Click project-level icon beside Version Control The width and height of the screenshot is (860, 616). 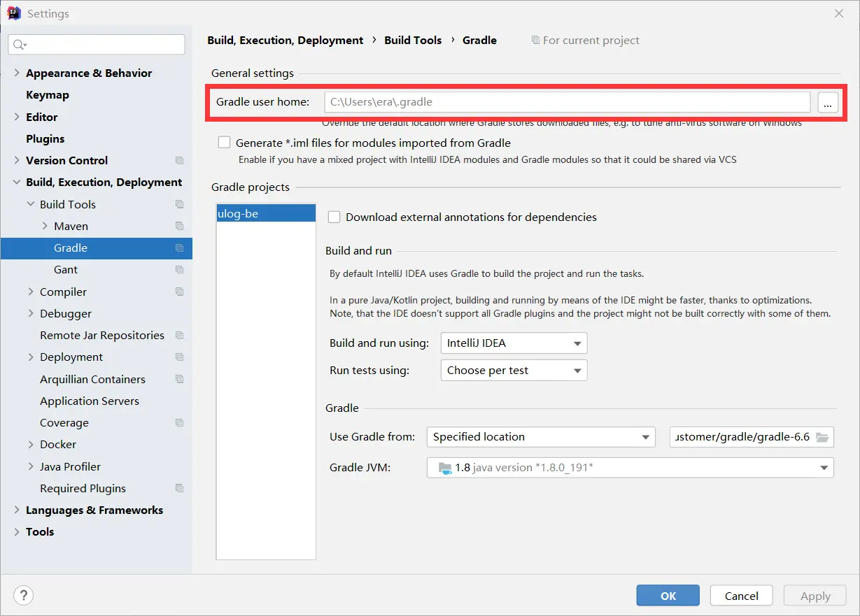coord(179,161)
